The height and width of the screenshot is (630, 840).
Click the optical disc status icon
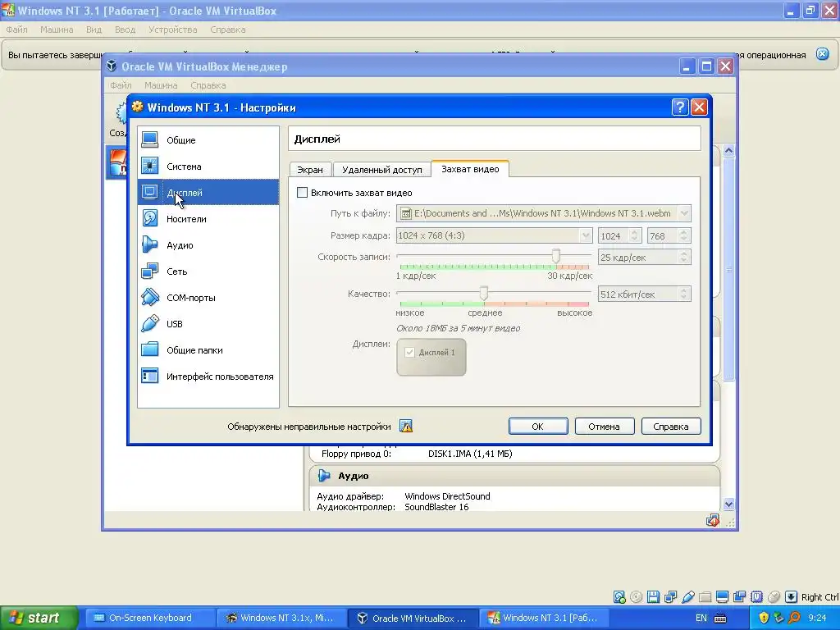pyautogui.click(x=636, y=597)
